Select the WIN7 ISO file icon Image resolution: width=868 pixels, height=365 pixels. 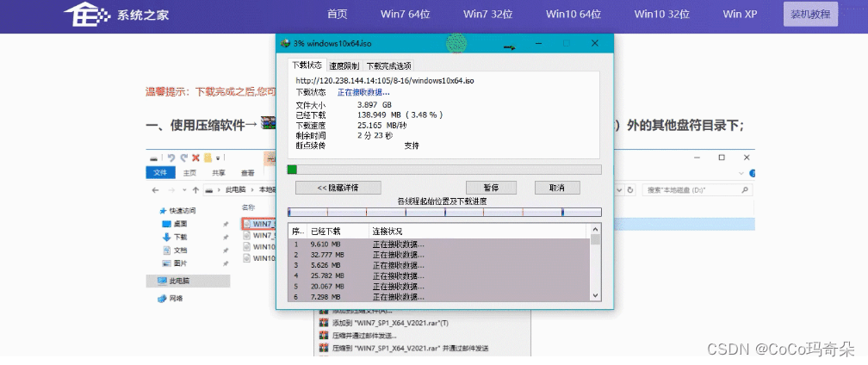tap(247, 224)
